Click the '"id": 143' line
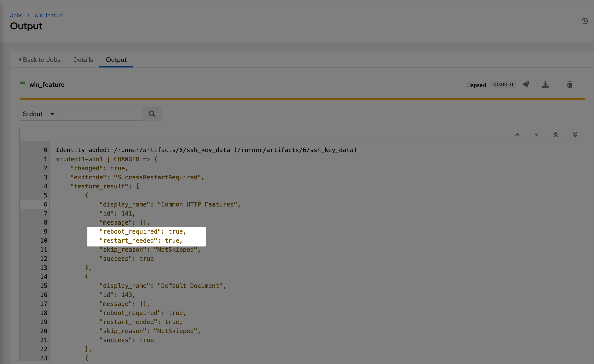This screenshot has height=364, width=594. [x=117, y=294]
